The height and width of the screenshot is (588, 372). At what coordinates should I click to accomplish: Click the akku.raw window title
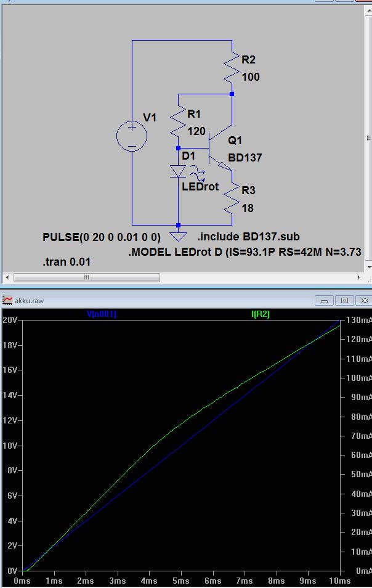point(29,301)
